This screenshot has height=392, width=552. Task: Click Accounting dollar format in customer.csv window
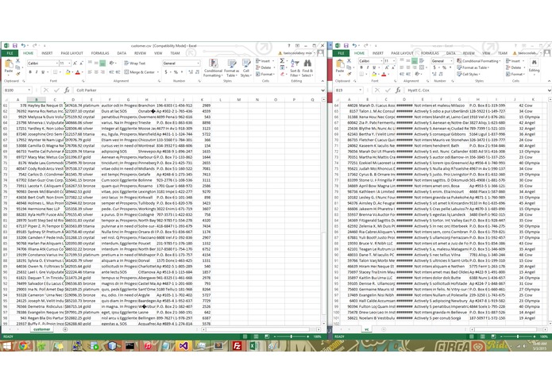click(166, 72)
